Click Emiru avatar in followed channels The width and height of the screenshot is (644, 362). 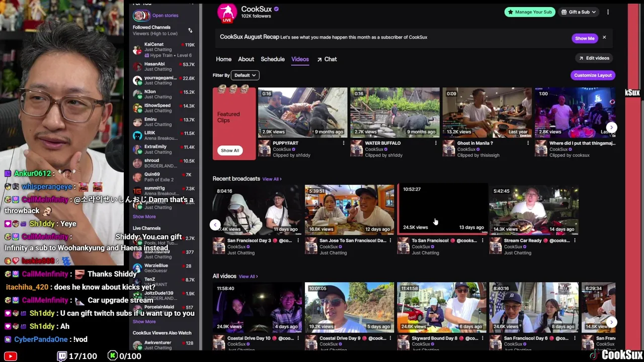point(137,122)
